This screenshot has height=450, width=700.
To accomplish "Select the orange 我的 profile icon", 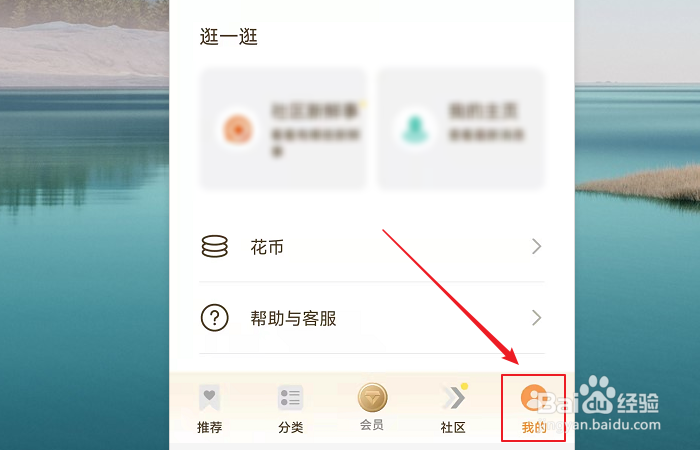I will click(x=534, y=397).
